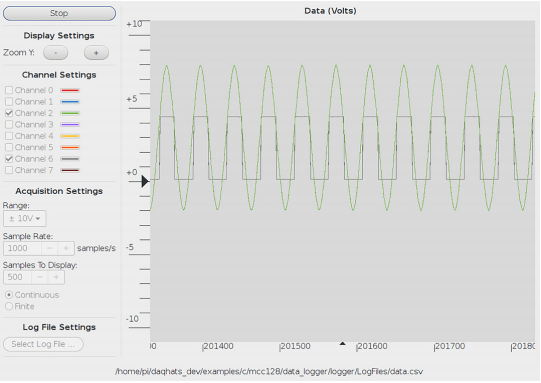Click the blue Channel 1 color swatch
This screenshot has width=541, height=383.
[x=70, y=102]
